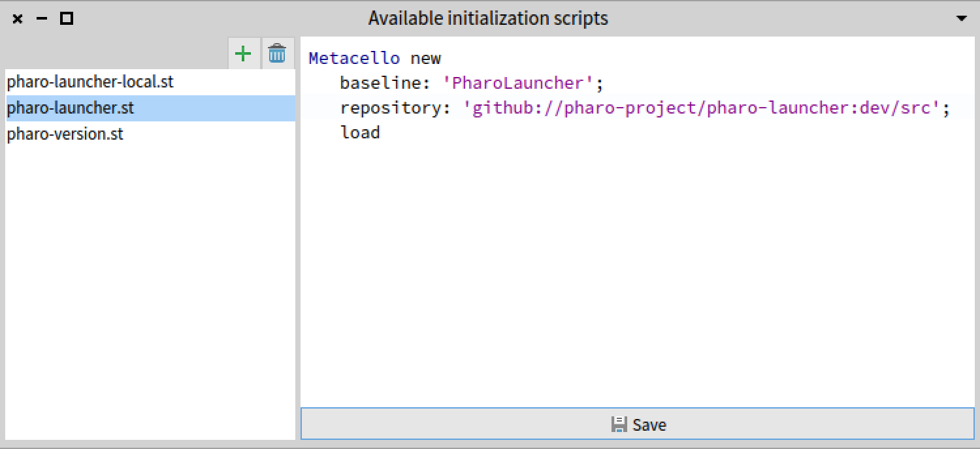980x449 pixels.
Task: Minimize the initialization scripts window
Action: click(42, 19)
